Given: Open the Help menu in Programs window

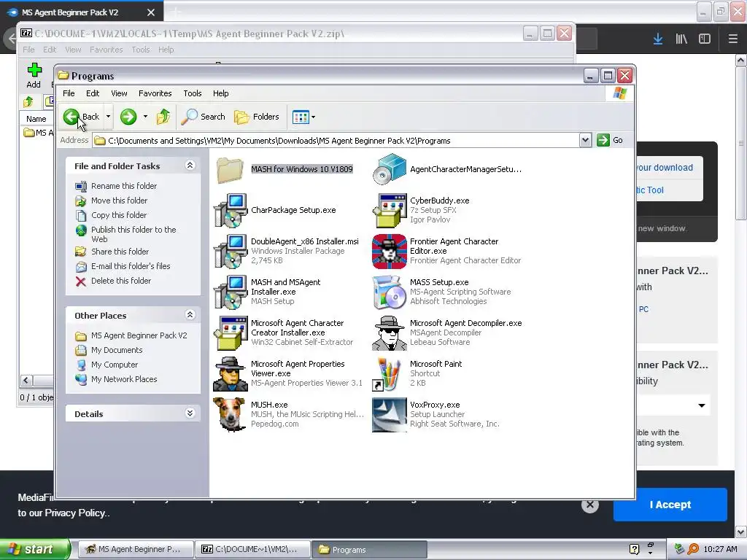Looking at the screenshot, I should tap(220, 94).
